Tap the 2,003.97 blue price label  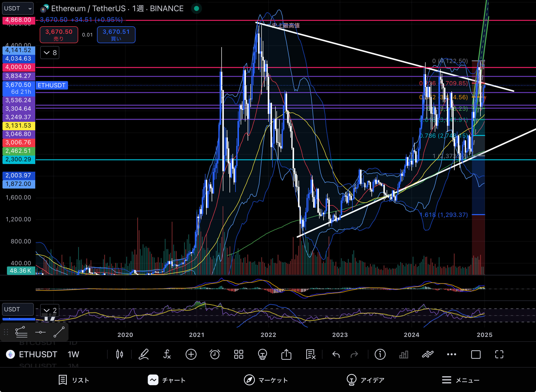(19, 176)
